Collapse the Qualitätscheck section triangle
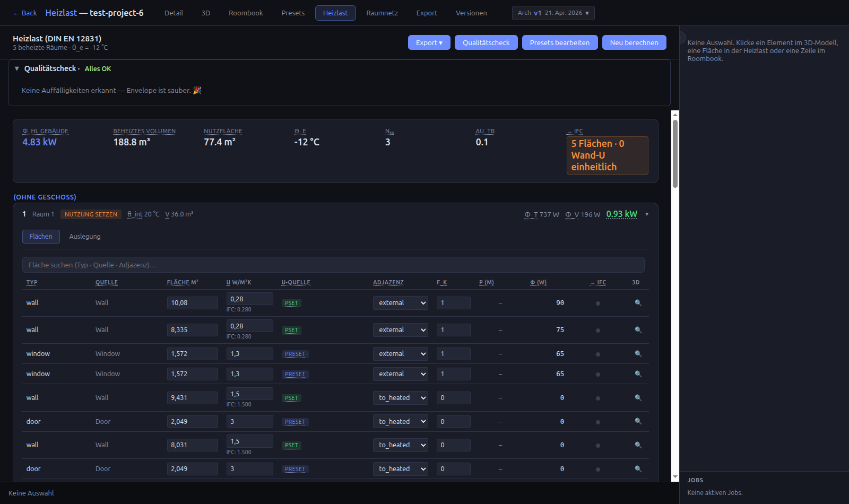The height and width of the screenshot is (504, 849). click(x=17, y=68)
